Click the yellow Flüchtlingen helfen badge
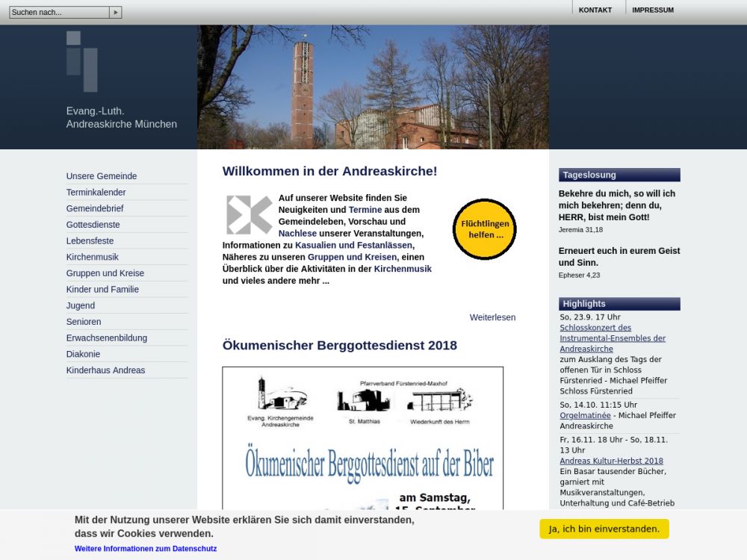The width and height of the screenshot is (747, 560). click(485, 229)
